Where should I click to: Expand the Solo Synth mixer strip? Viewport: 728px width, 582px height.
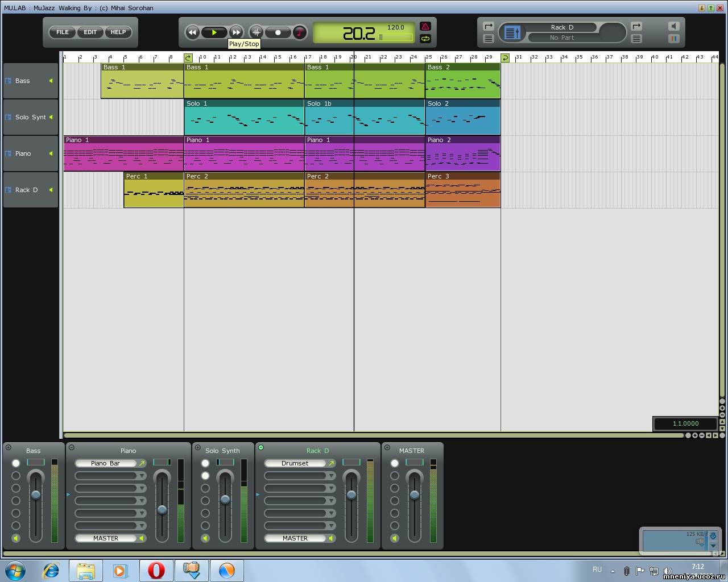pyautogui.click(x=197, y=448)
